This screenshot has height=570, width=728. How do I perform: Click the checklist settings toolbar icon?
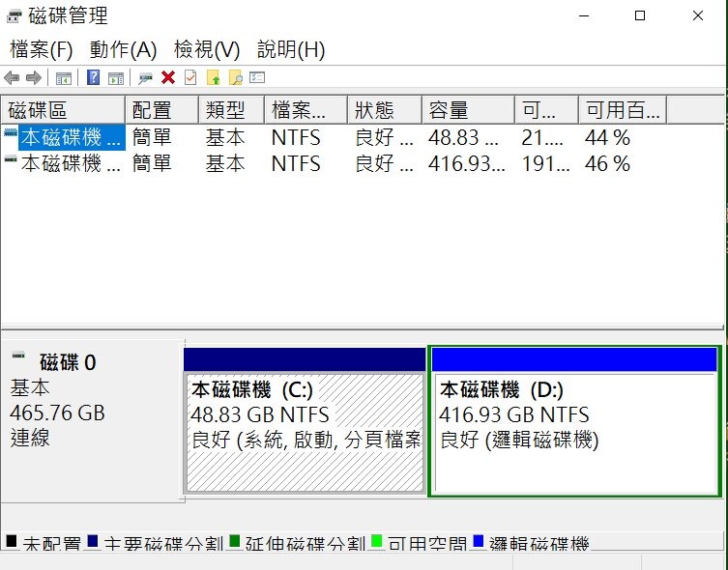pos(257,77)
